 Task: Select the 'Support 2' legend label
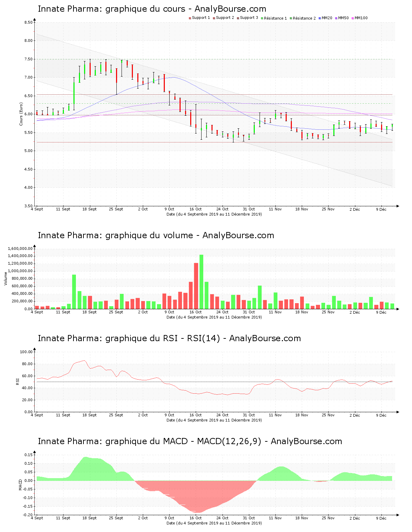(225, 18)
